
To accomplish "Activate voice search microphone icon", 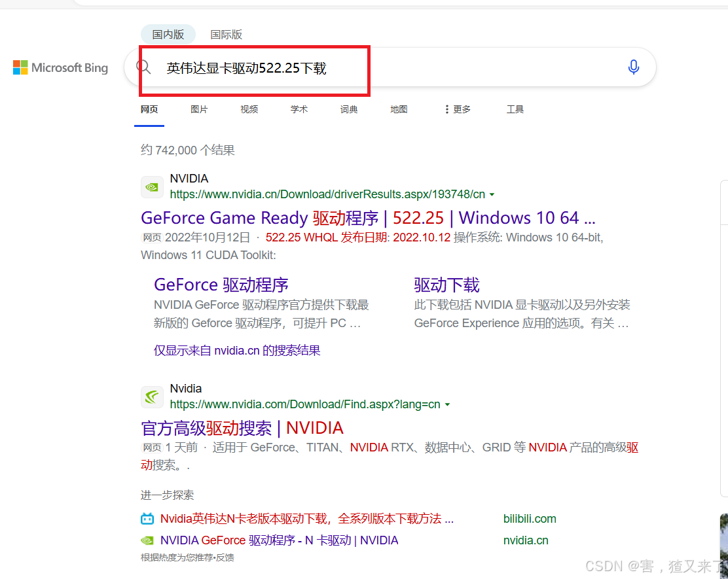I will click(x=633, y=67).
